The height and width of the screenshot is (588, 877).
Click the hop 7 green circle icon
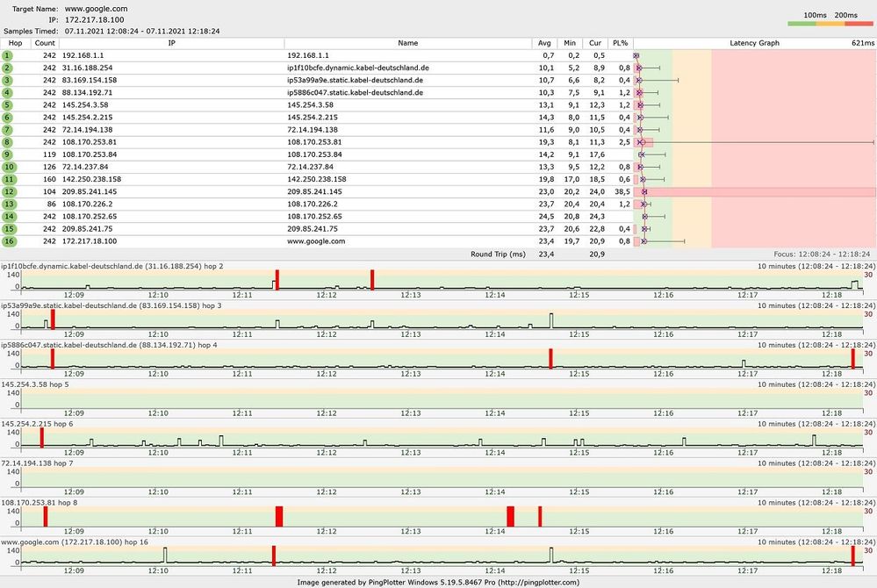click(7, 130)
